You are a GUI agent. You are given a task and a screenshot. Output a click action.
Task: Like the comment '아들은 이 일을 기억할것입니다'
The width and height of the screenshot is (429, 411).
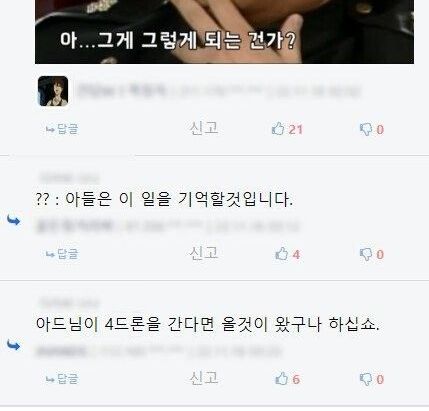[282, 254]
